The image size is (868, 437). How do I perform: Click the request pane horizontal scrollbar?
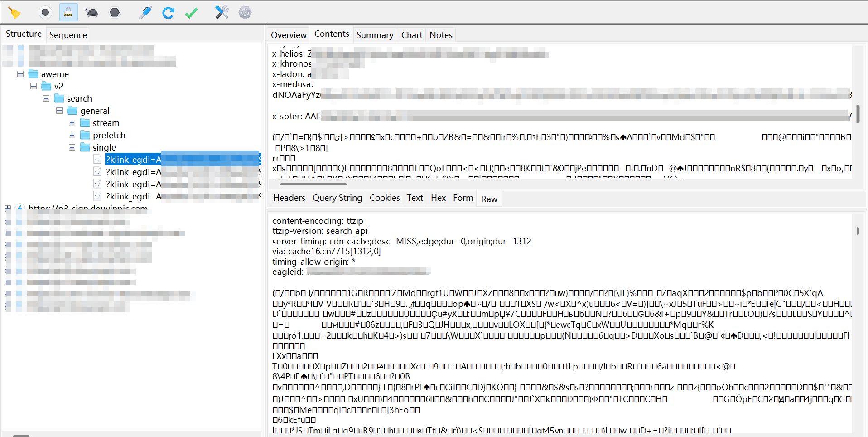point(313,185)
